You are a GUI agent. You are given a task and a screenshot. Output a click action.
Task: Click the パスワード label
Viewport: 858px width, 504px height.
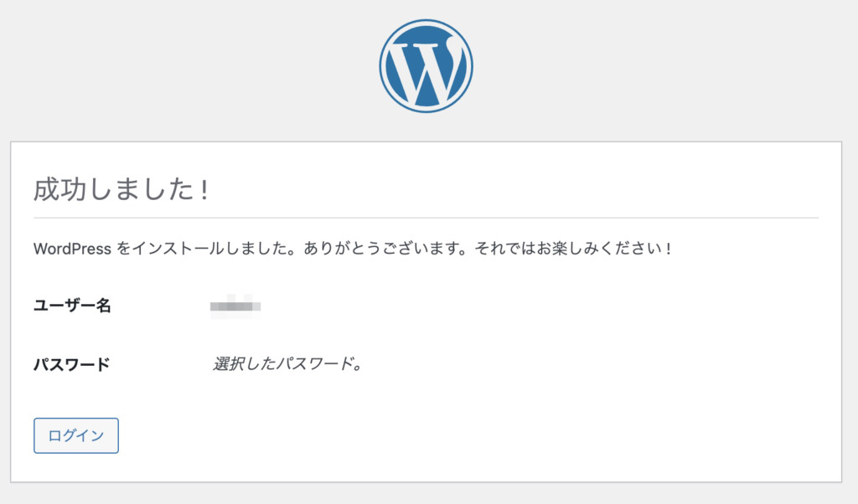(x=72, y=365)
